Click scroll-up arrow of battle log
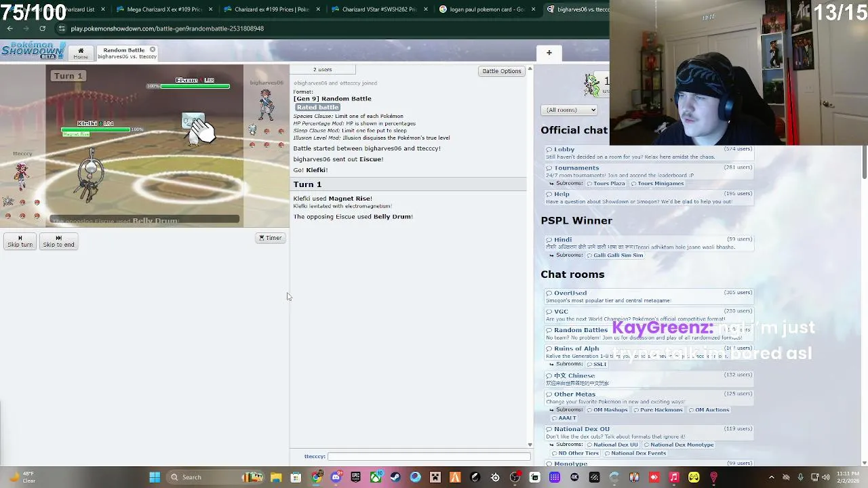 coord(530,69)
